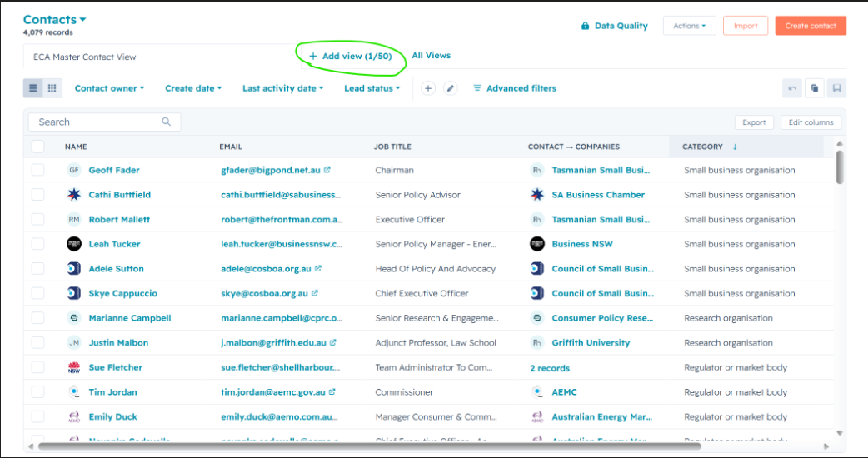Sort by the JOB TITLE column header
This screenshot has height=458, width=868.
392,147
